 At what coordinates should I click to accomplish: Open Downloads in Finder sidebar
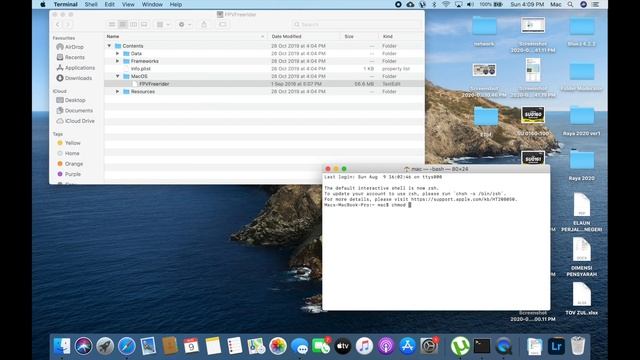pyautogui.click(x=74, y=78)
